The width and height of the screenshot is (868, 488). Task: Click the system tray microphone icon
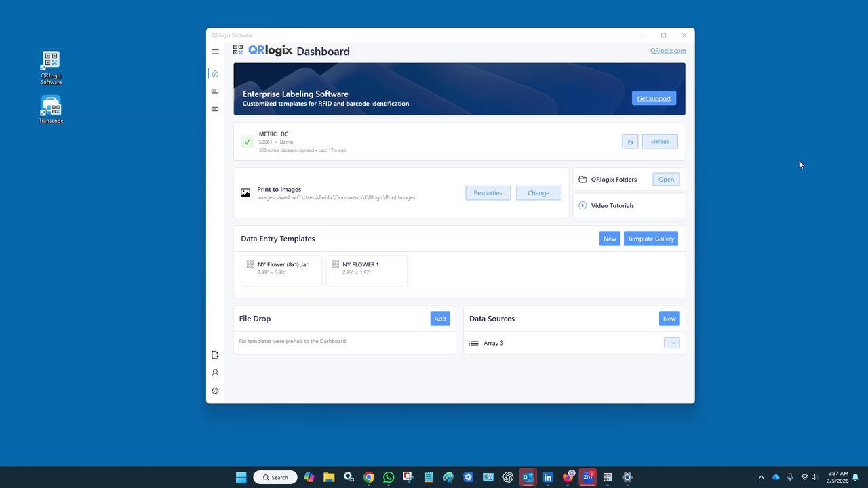(x=790, y=477)
